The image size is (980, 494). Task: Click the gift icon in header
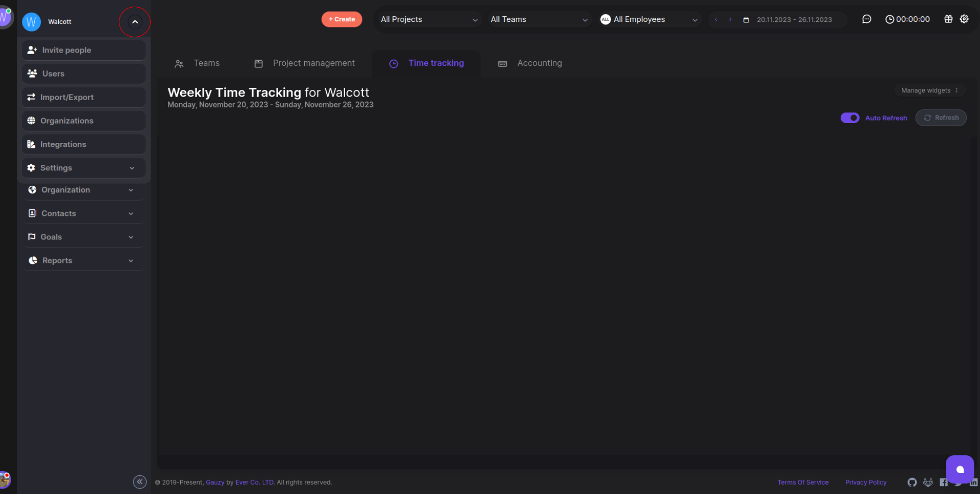click(948, 19)
